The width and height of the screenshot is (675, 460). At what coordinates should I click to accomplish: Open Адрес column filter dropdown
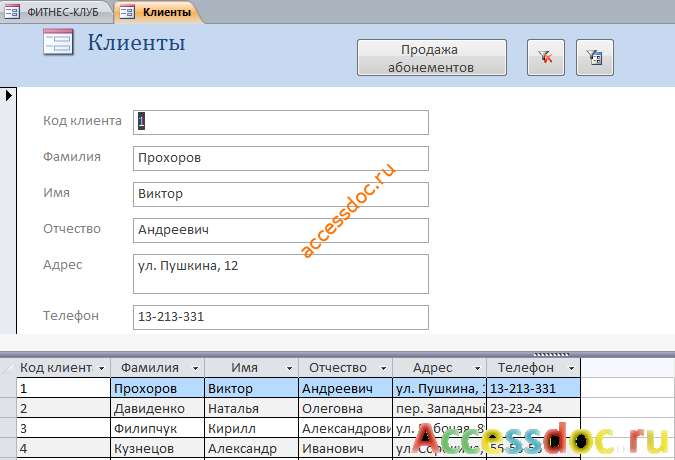[477, 368]
